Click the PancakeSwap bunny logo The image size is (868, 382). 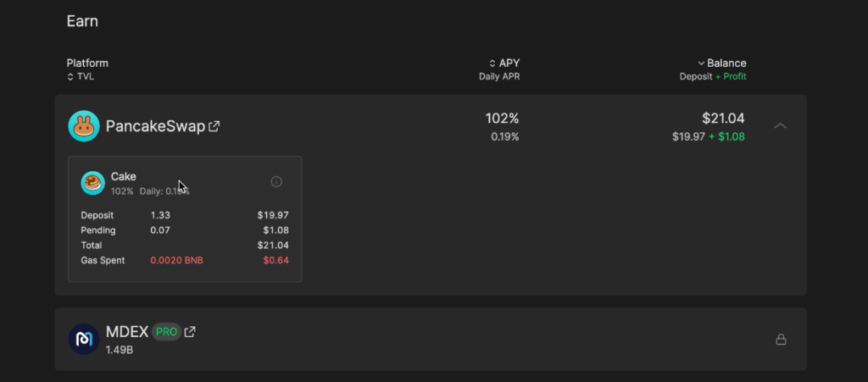click(x=84, y=126)
